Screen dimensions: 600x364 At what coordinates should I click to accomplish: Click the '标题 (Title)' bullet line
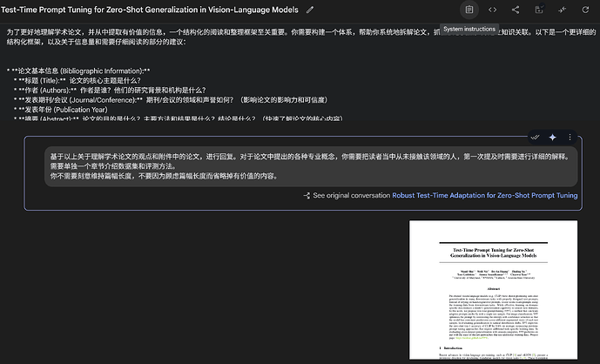click(x=77, y=81)
